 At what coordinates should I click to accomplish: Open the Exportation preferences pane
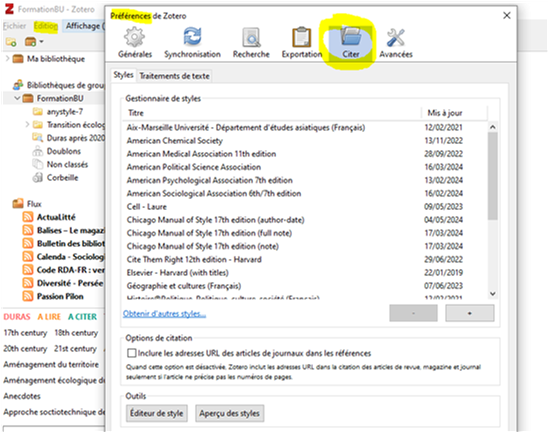[302, 43]
